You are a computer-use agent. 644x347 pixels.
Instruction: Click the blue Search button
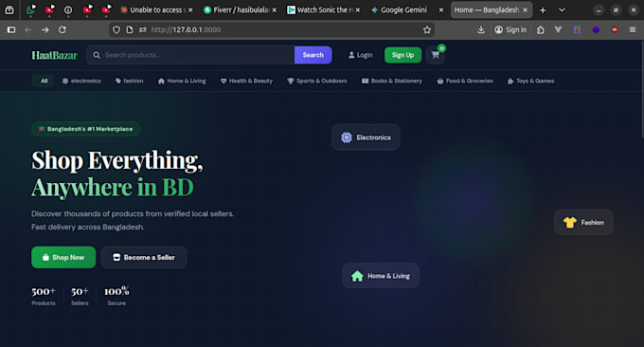point(313,55)
